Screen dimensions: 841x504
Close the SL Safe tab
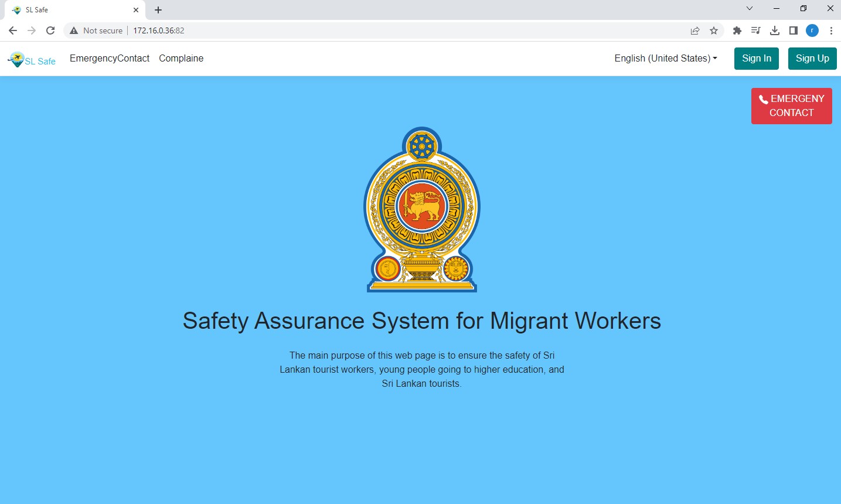[x=136, y=10]
